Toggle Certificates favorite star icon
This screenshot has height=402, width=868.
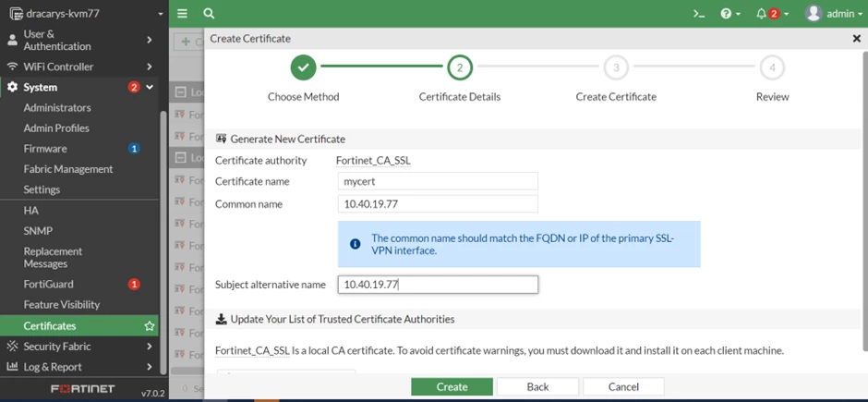(x=149, y=326)
